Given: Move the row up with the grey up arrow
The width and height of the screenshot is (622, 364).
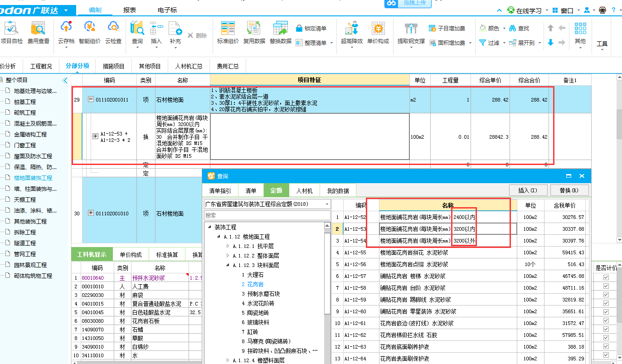Looking at the screenshot, I should [x=550, y=28].
